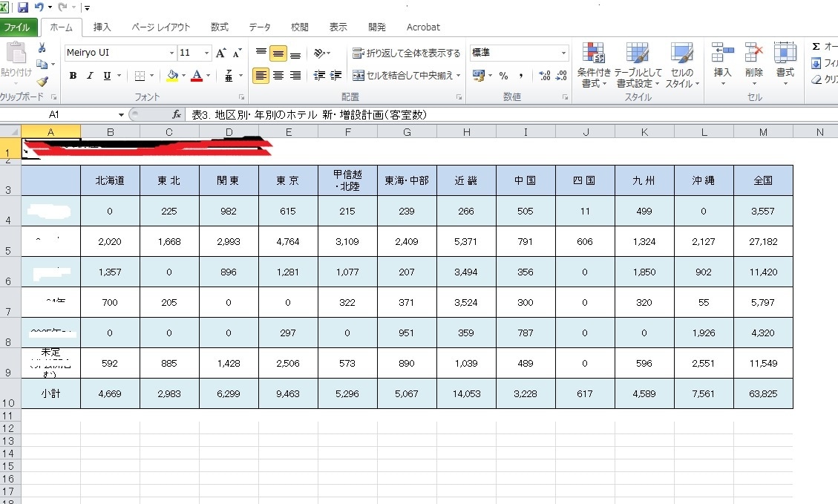Switch to the 挿入 insert tab

coord(102,27)
